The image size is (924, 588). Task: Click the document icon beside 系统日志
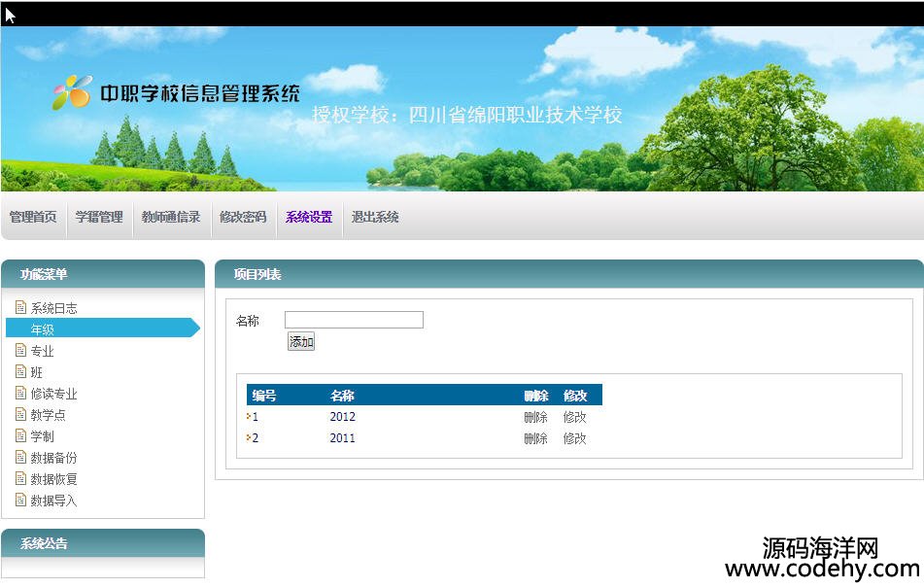click(20, 308)
